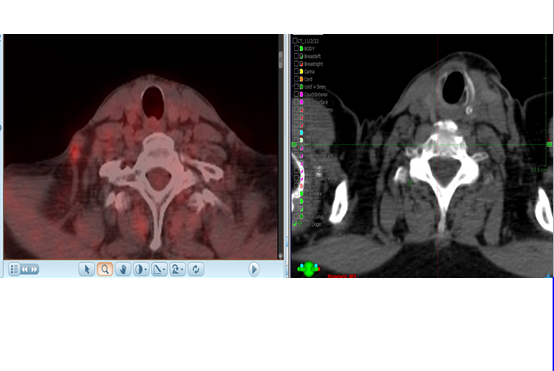Select the BODY structure label
The image size is (554, 371).
[309, 49]
